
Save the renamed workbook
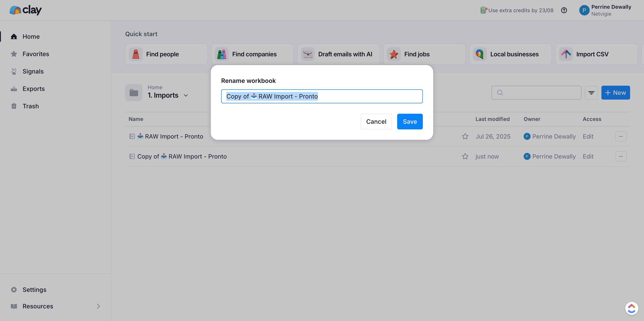click(410, 122)
